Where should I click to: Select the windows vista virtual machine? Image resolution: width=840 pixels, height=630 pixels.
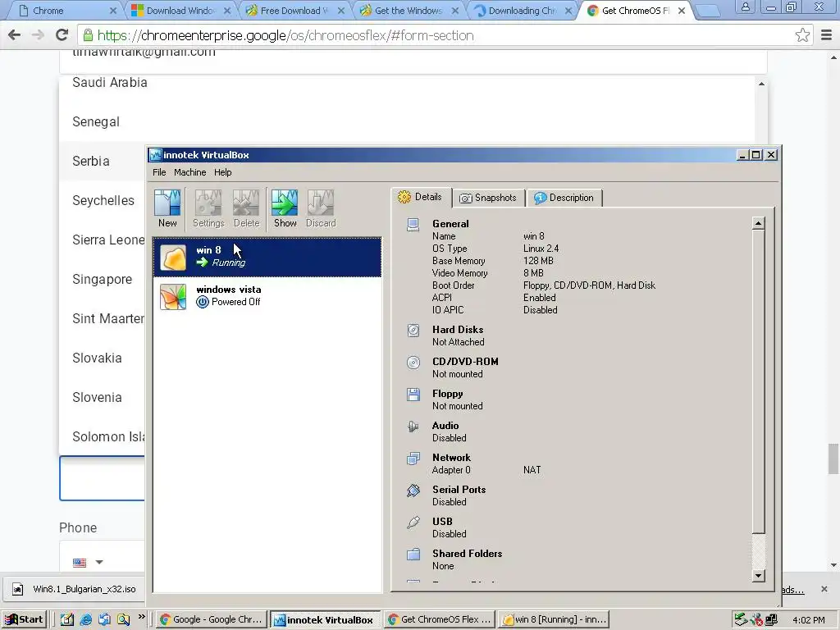click(267, 296)
